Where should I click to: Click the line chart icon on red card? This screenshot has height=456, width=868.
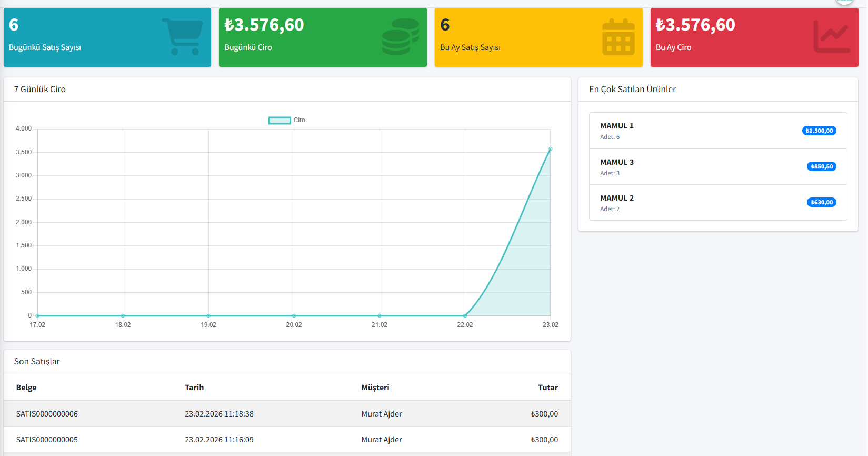click(831, 37)
